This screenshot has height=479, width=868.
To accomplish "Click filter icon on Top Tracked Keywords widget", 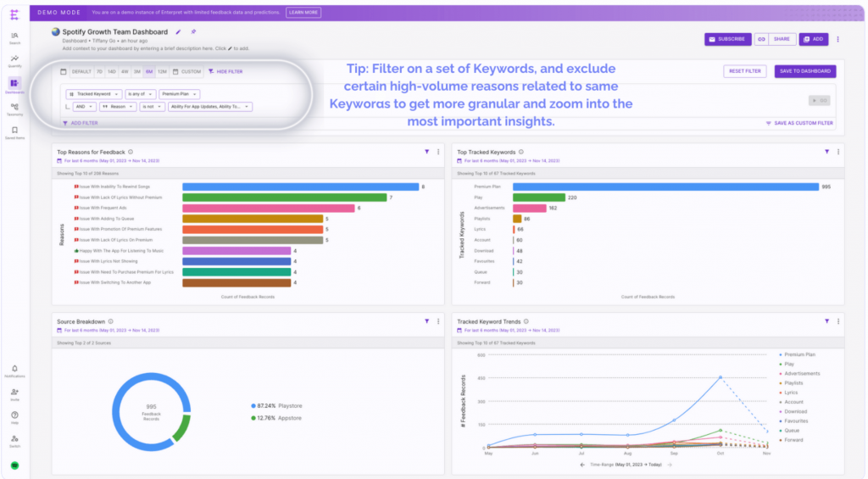I will 826,152.
